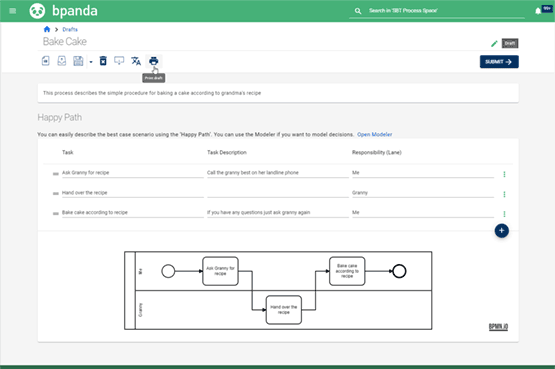Screen dimensions: 555x369
Task: Edit description 'Call the granny best on her landline'
Action: click(x=278, y=173)
